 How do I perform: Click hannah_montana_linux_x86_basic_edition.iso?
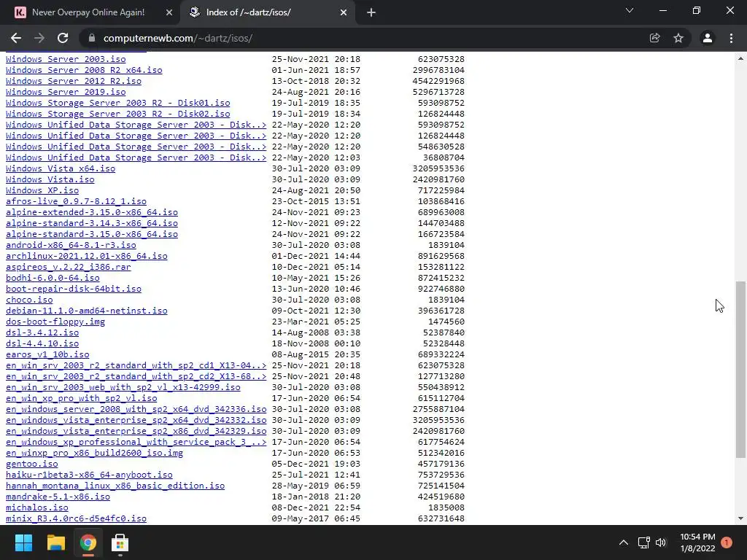pyautogui.click(x=115, y=486)
